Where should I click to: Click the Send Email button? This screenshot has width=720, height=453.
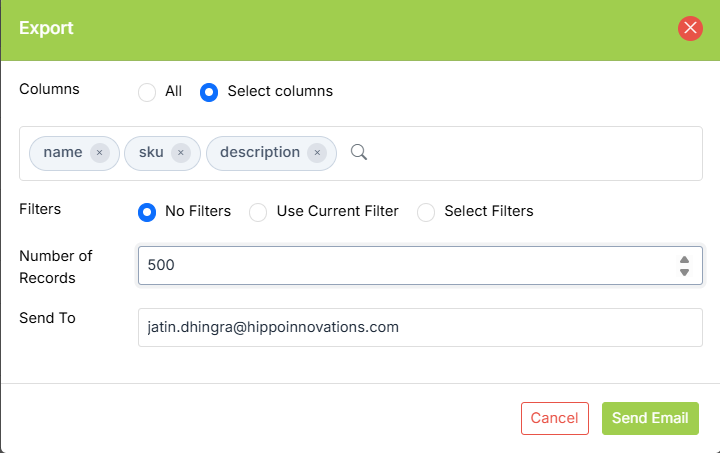click(650, 418)
